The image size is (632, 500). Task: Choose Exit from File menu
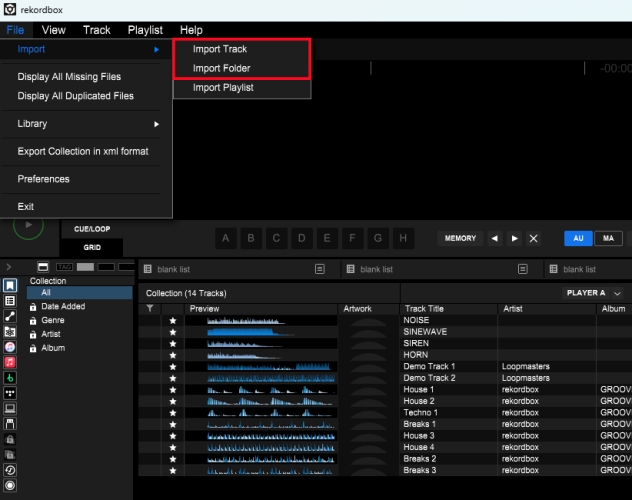pos(86,206)
